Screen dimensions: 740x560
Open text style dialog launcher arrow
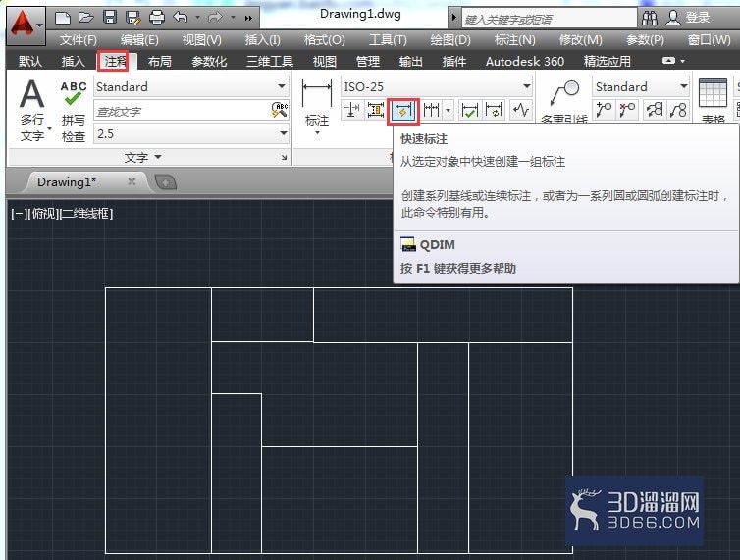click(284, 158)
